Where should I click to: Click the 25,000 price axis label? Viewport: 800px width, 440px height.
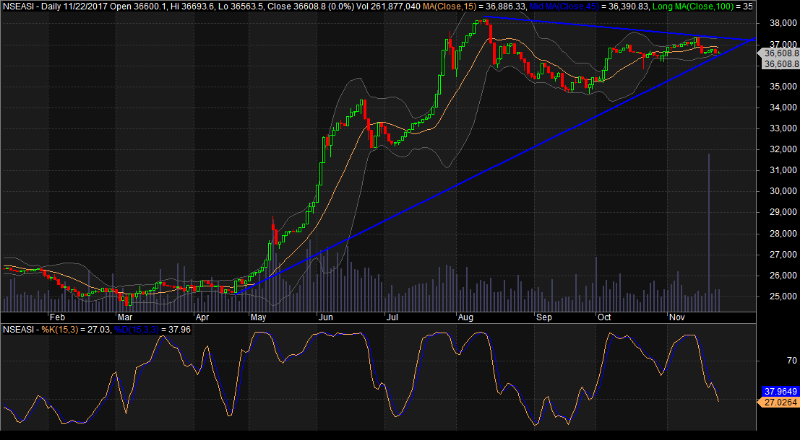click(x=782, y=296)
